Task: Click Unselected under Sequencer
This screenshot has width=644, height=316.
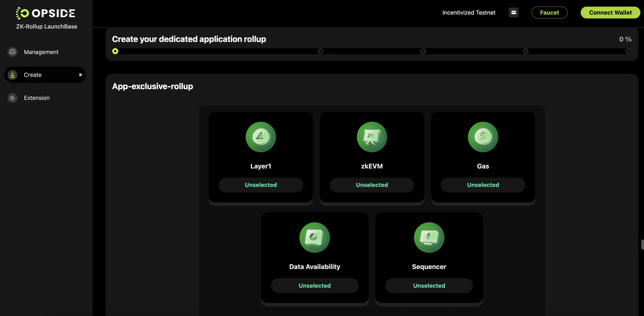Action: (429, 285)
